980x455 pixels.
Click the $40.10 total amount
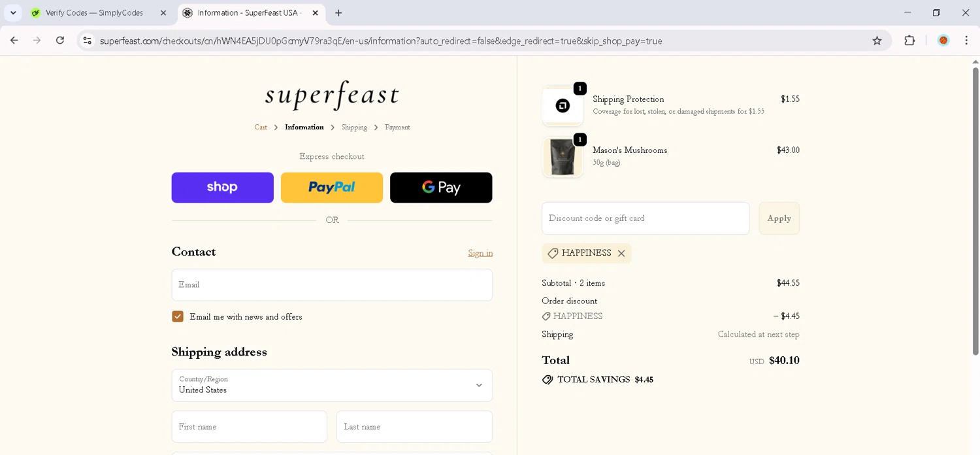tap(784, 360)
